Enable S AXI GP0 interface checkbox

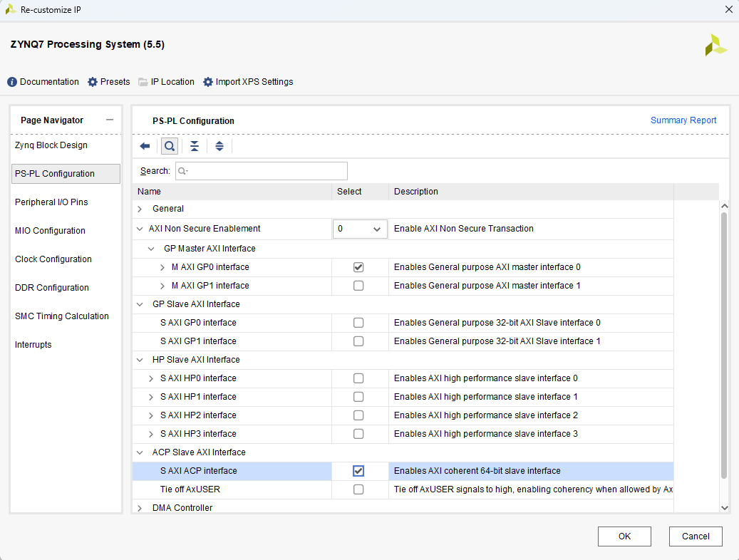(358, 323)
